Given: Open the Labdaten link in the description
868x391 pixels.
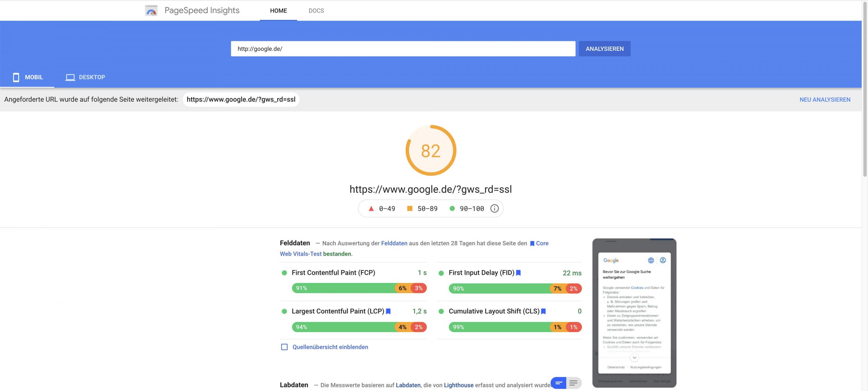Looking at the screenshot, I should (408, 385).
